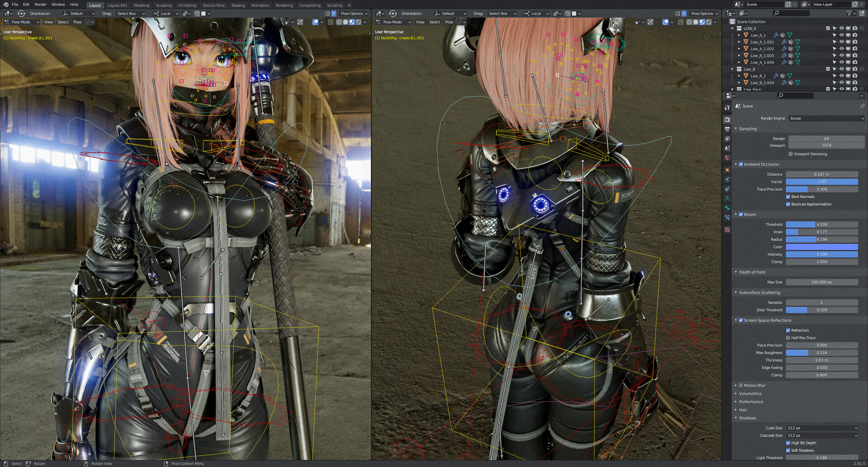Open the Scene properties tab icon
This screenshot has width=868, height=467.
(x=727, y=148)
